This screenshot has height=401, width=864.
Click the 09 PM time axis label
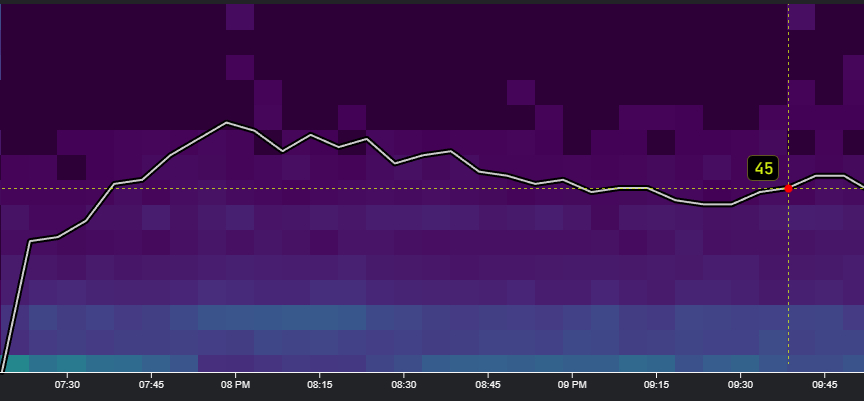point(572,384)
